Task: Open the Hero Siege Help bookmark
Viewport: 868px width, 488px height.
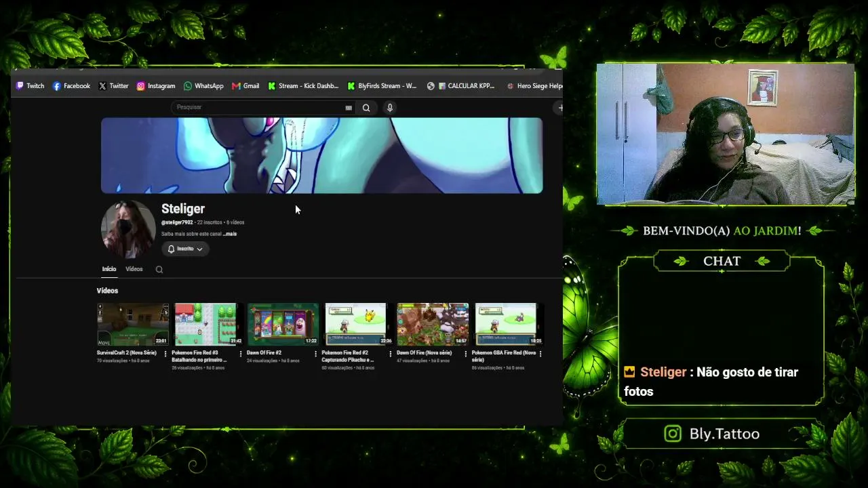Action: pyautogui.click(x=534, y=86)
